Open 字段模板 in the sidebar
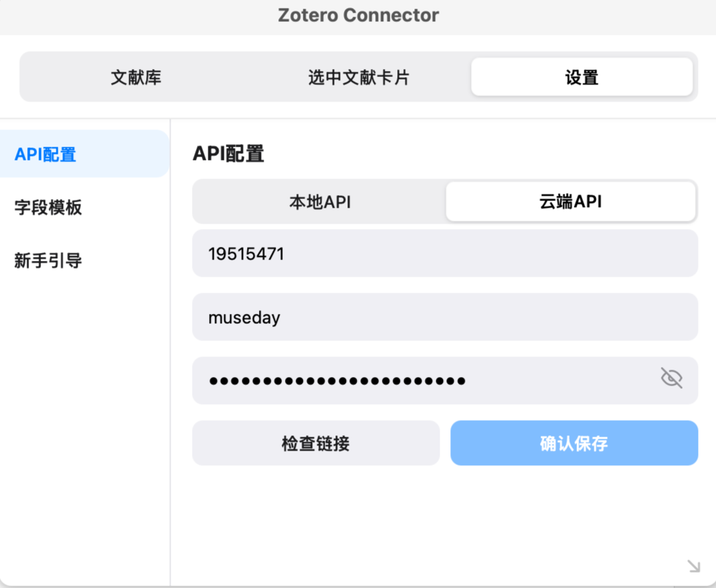716x588 pixels. [48, 208]
